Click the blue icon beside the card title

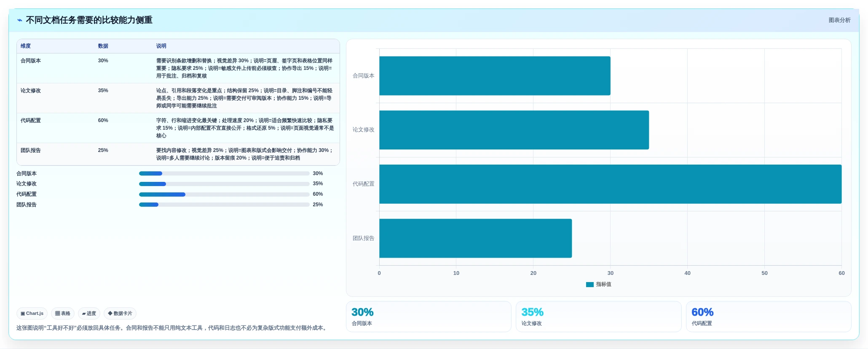click(x=20, y=20)
